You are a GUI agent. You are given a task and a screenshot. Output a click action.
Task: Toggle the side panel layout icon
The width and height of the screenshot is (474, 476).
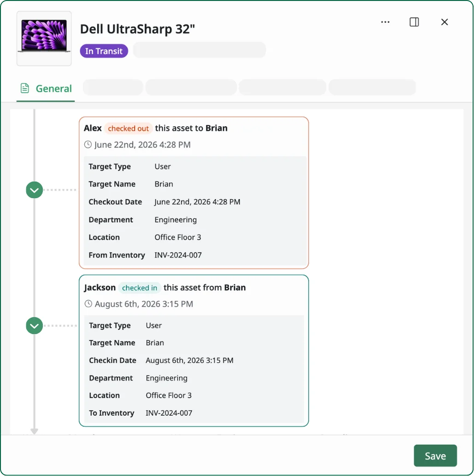click(x=414, y=22)
